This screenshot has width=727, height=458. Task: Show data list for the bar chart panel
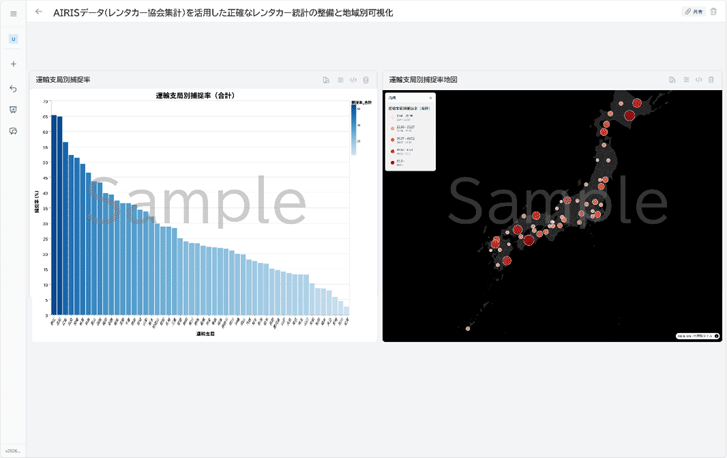tap(340, 80)
